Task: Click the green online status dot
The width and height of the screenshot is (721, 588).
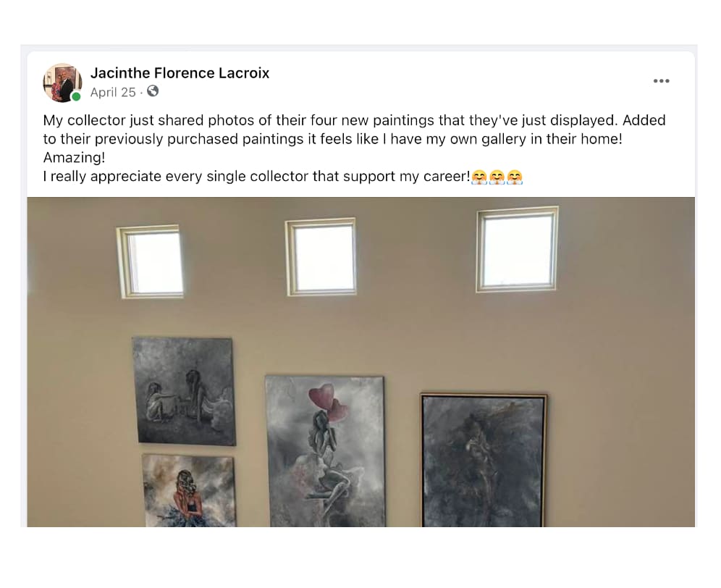Action: click(76, 96)
